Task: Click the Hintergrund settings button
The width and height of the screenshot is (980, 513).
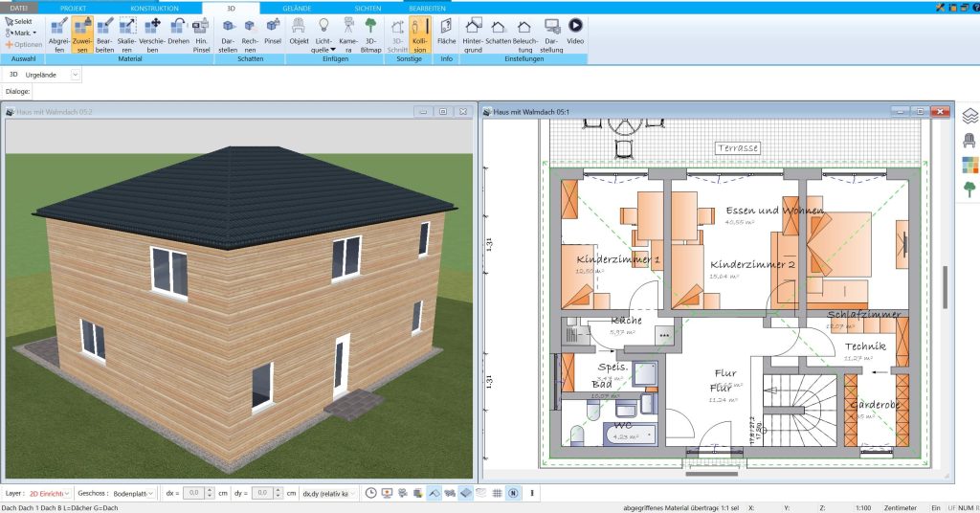Action: (473, 33)
